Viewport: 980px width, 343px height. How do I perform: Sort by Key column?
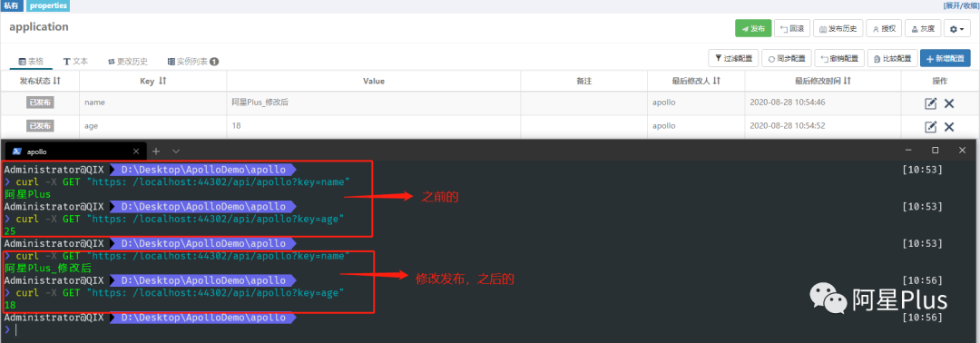(153, 82)
